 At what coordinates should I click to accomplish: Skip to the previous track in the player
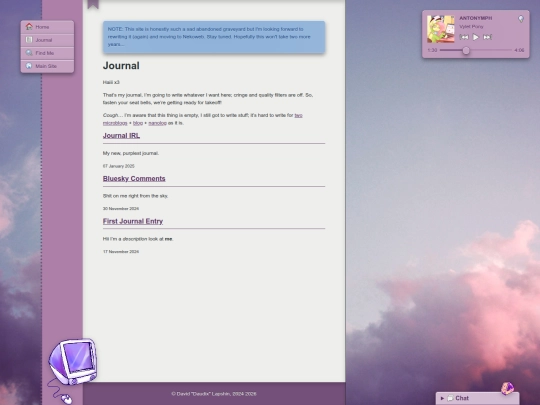click(464, 37)
